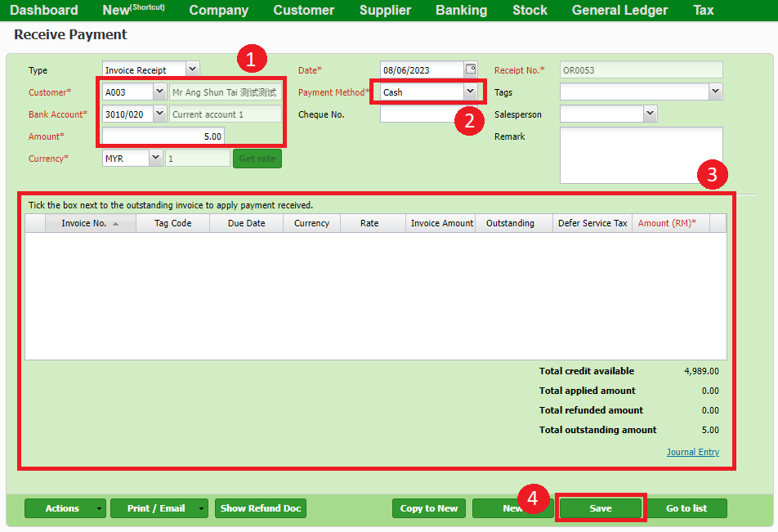
Task: Expand the Bank Account dropdown
Action: pyautogui.click(x=159, y=114)
